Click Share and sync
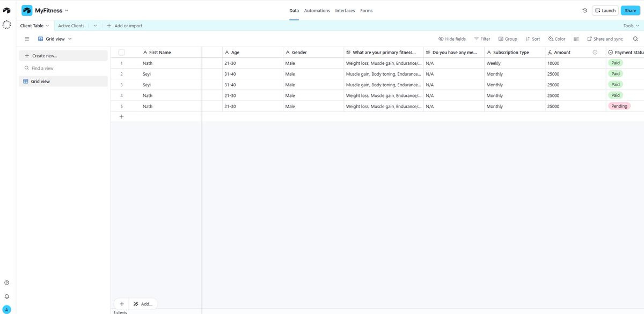The image size is (644, 314). [x=605, y=39]
